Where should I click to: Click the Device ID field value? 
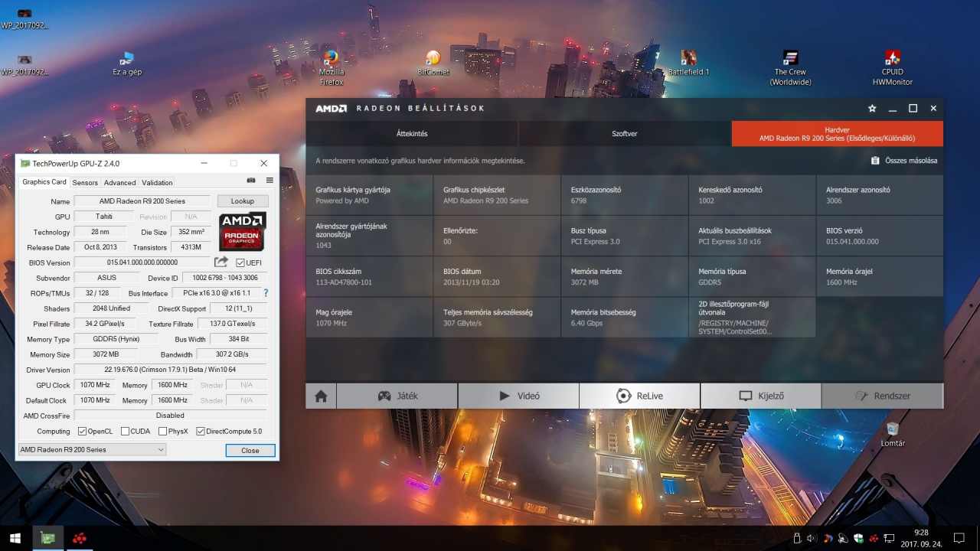coord(225,278)
